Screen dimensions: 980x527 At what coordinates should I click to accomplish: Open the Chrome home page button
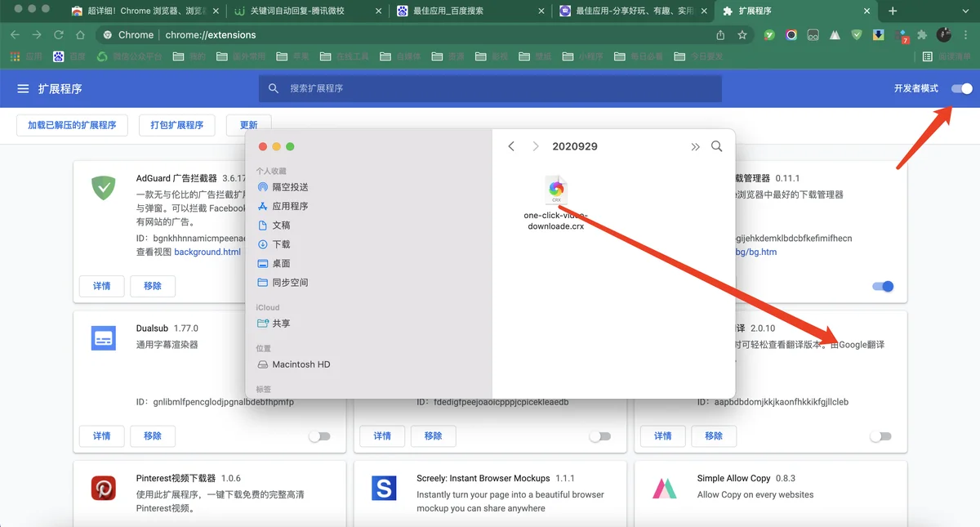click(x=80, y=35)
